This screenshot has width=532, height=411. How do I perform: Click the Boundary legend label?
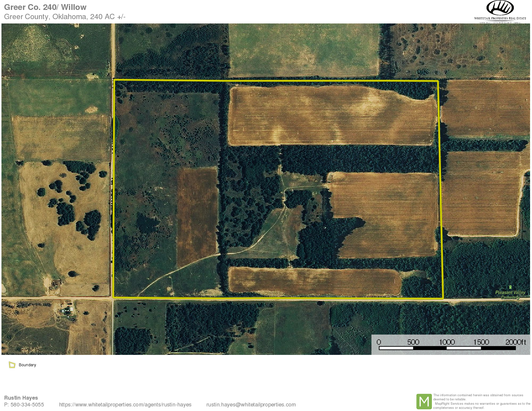click(x=27, y=365)
